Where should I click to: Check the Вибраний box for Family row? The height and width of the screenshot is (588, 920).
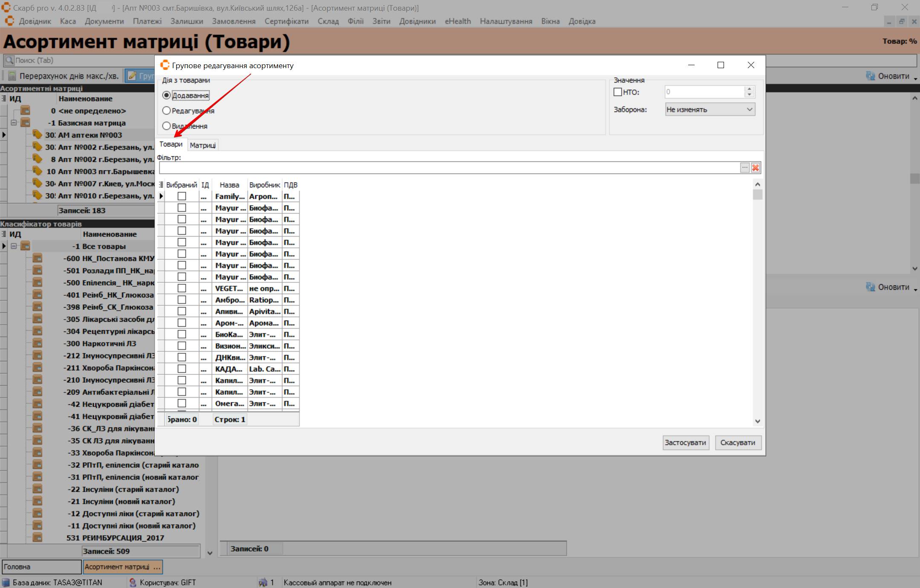182,196
